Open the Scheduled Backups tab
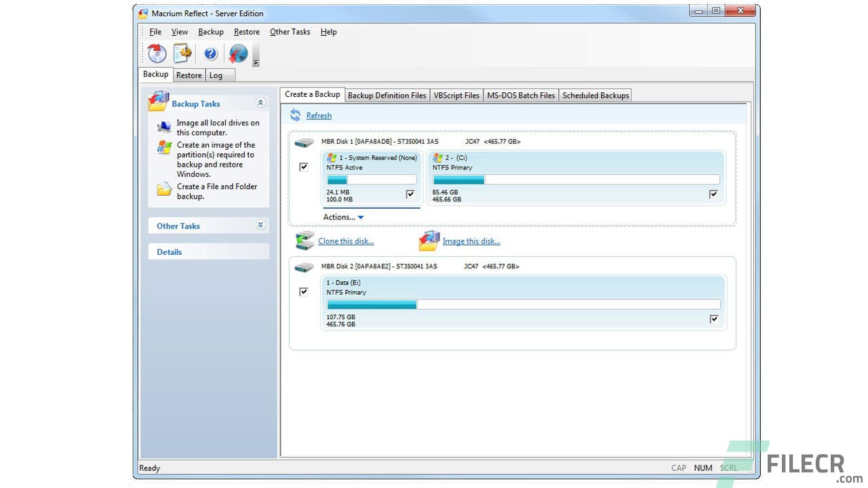 pyautogui.click(x=595, y=95)
